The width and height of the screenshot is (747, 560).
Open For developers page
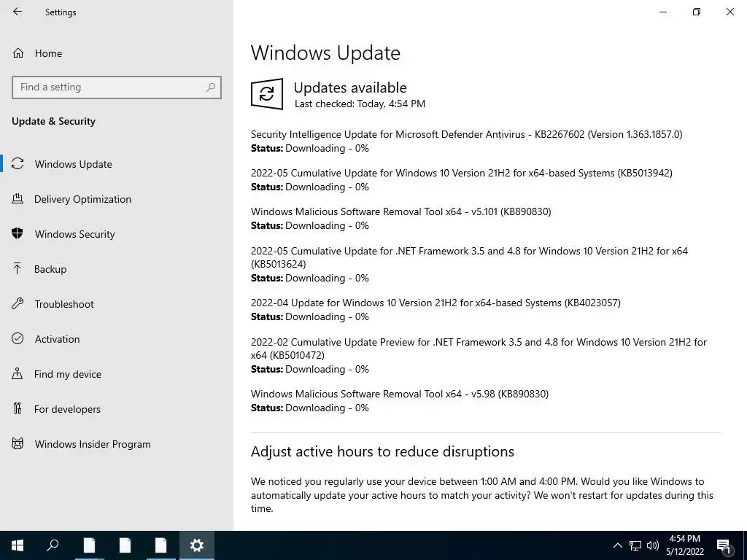tap(67, 409)
